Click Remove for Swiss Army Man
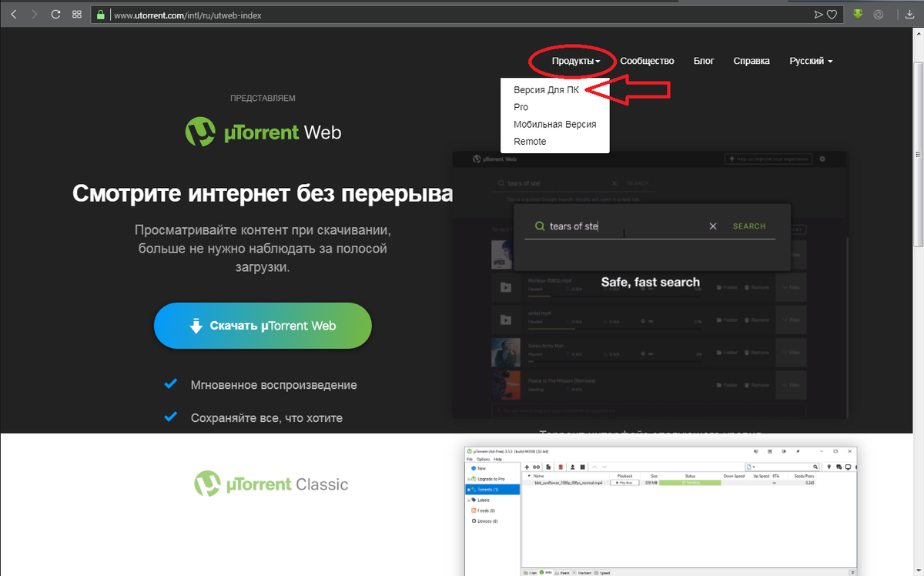 [757, 353]
